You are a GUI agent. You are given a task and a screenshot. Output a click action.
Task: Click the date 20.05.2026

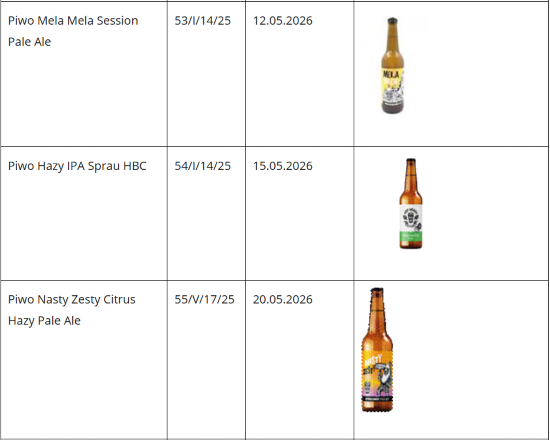[283, 300]
